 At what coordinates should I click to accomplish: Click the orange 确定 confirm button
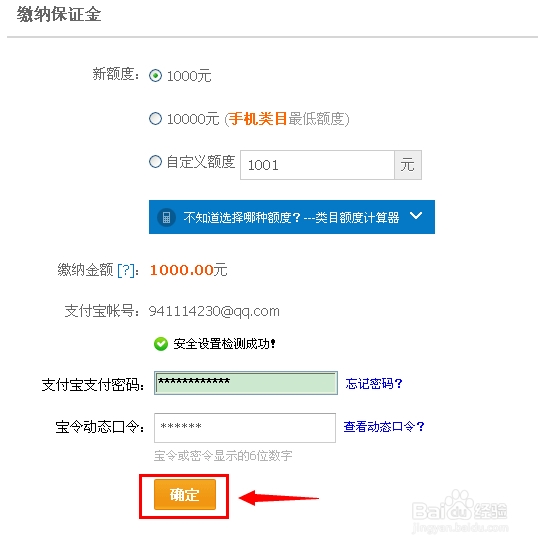pyautogui.click(x=185, y=495)
